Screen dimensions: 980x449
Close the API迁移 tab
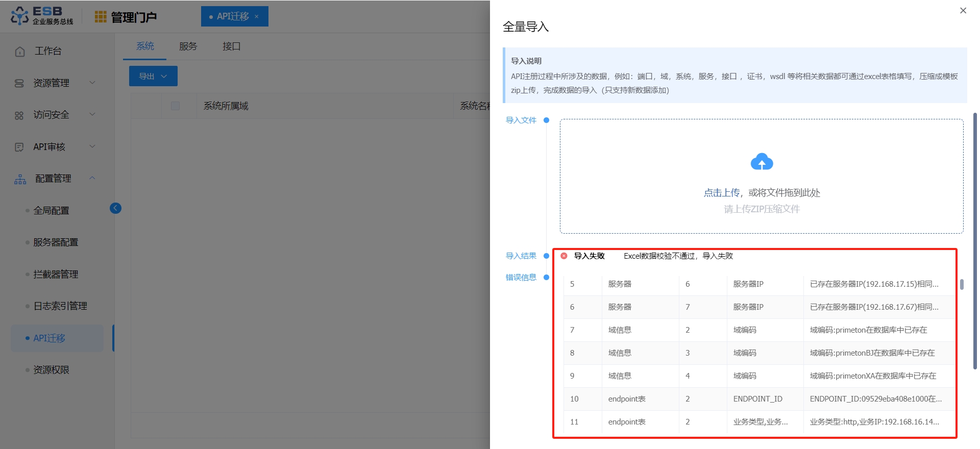coord(257,17)
